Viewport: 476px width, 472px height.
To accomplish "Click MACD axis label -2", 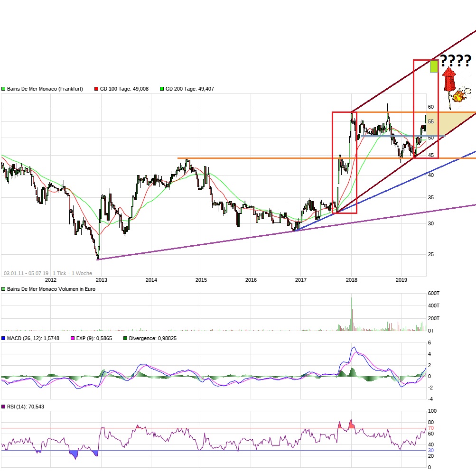I will coord(430,388).
